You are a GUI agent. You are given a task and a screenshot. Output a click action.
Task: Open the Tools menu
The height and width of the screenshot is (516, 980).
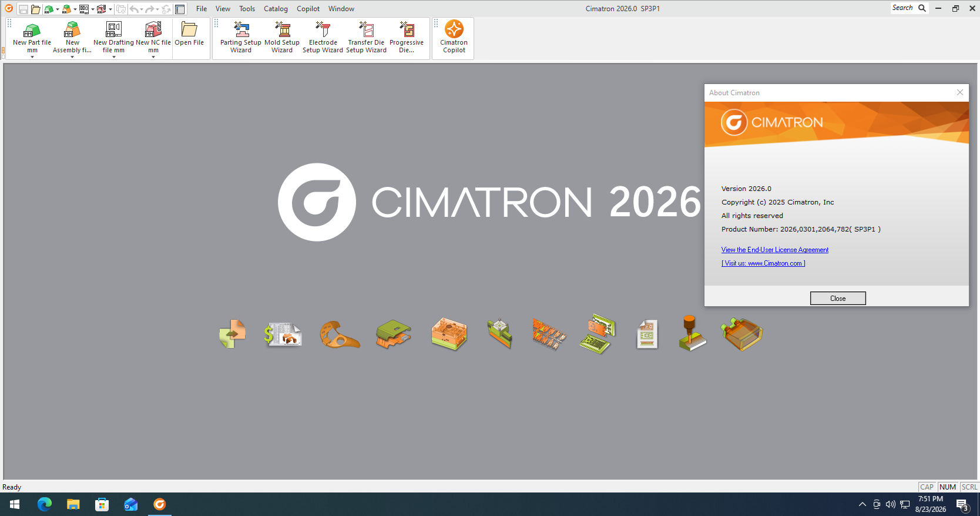click(x=247, y=9)
